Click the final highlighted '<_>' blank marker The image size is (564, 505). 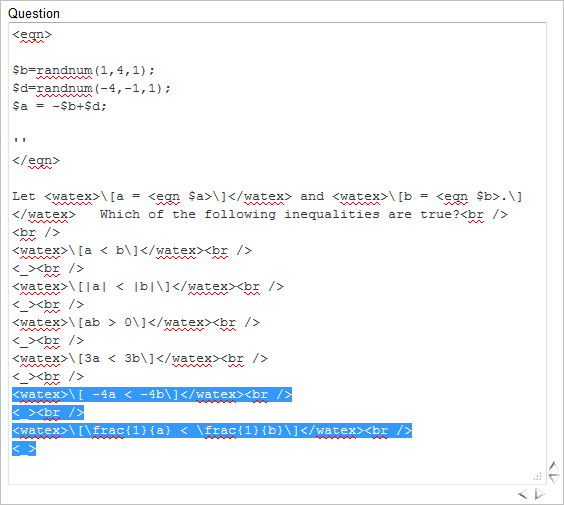click(24, 449)
